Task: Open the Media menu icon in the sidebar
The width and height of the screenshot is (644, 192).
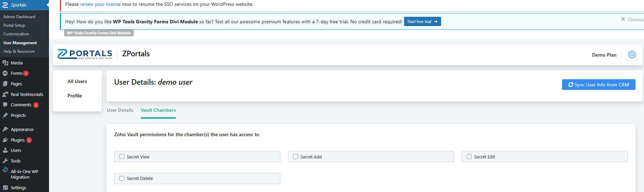Action: click(5, 63)
